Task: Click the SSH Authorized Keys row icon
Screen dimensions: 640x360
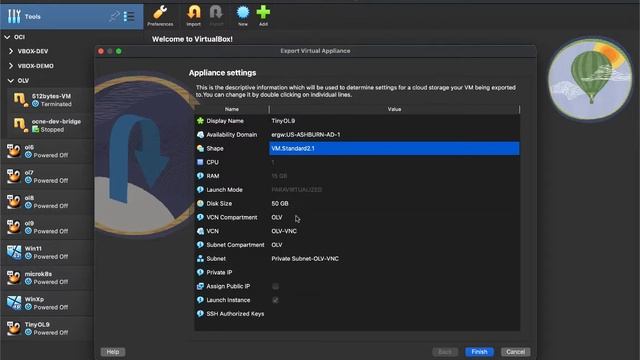Action: tap(200, 314)
